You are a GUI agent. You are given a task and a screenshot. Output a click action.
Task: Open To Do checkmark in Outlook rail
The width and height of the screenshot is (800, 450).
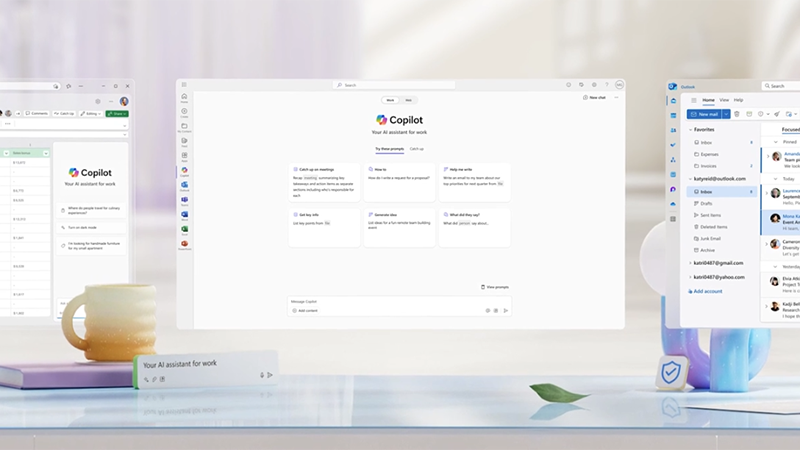tap(673, 145)
